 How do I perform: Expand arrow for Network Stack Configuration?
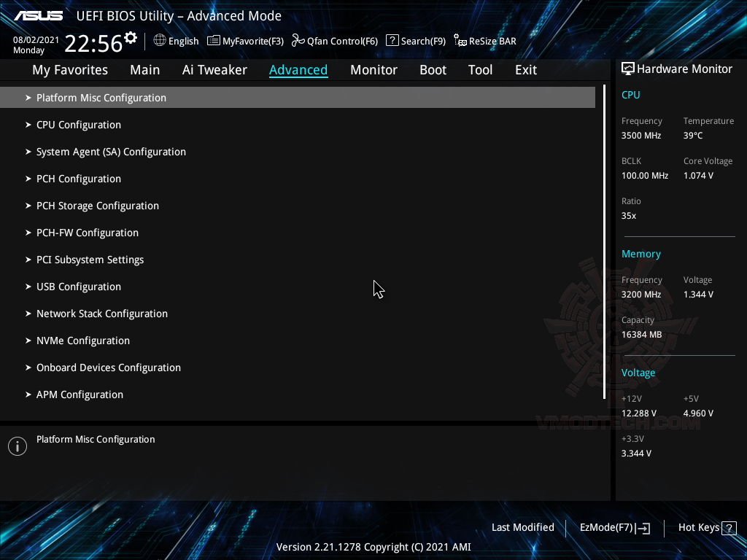coord(28,314)
